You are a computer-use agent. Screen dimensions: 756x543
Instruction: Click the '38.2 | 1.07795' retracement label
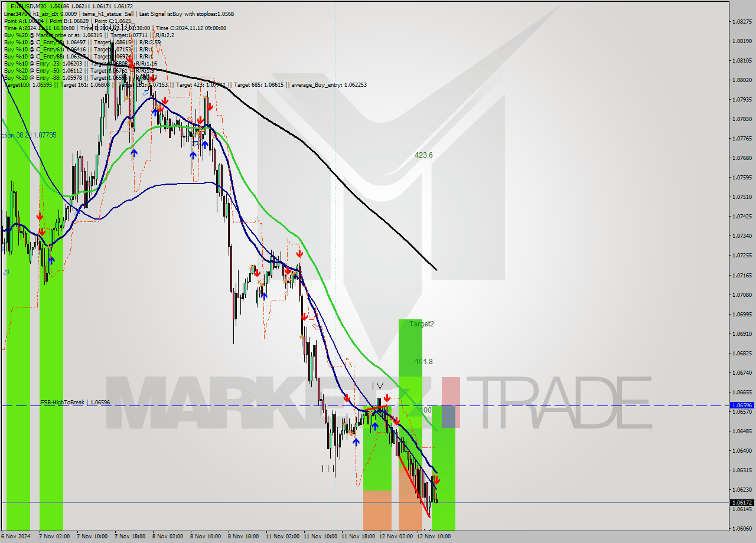pyautogui.click(x=29, y=135)
